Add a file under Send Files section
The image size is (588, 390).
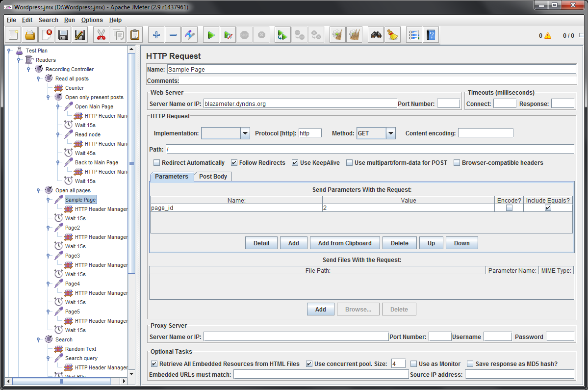point(321,310)
